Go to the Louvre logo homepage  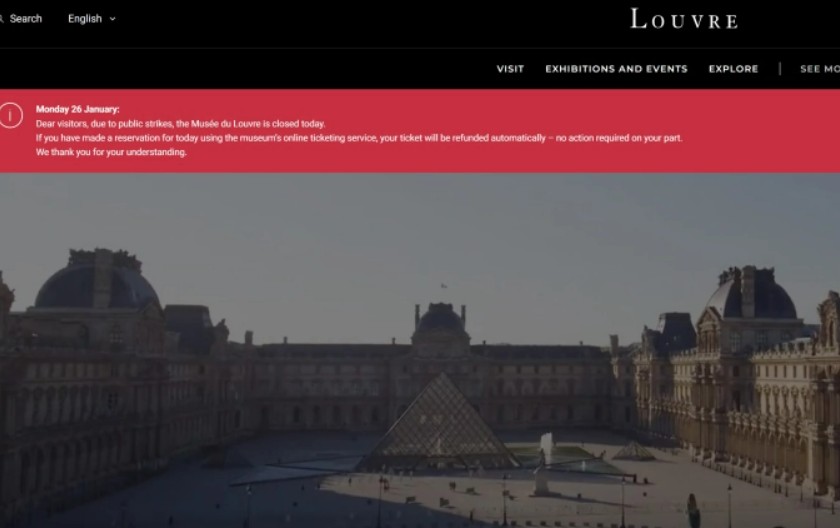[x=684, y=19]
